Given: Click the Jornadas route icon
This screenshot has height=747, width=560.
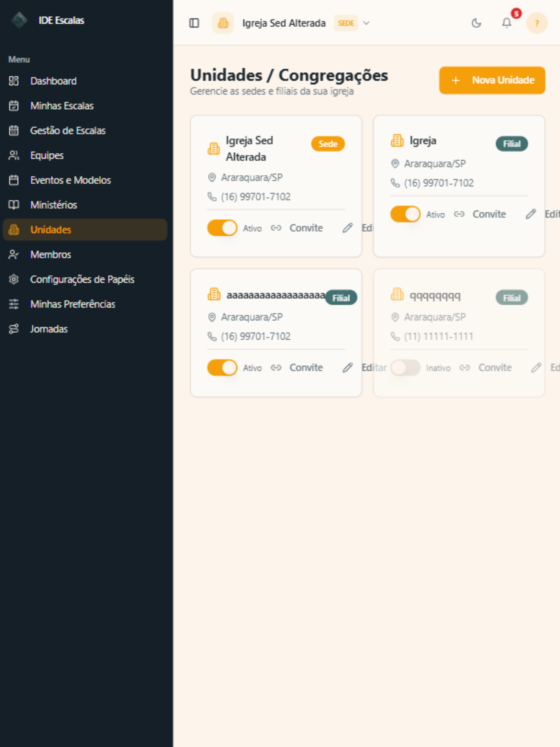Looking at the screenshot, I should coord(14,329).
